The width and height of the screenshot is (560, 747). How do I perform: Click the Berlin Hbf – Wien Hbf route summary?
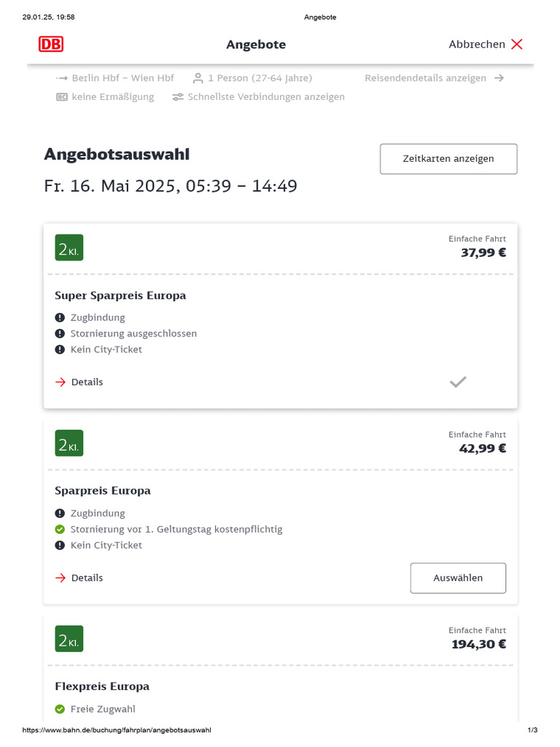tap(122, 78)
